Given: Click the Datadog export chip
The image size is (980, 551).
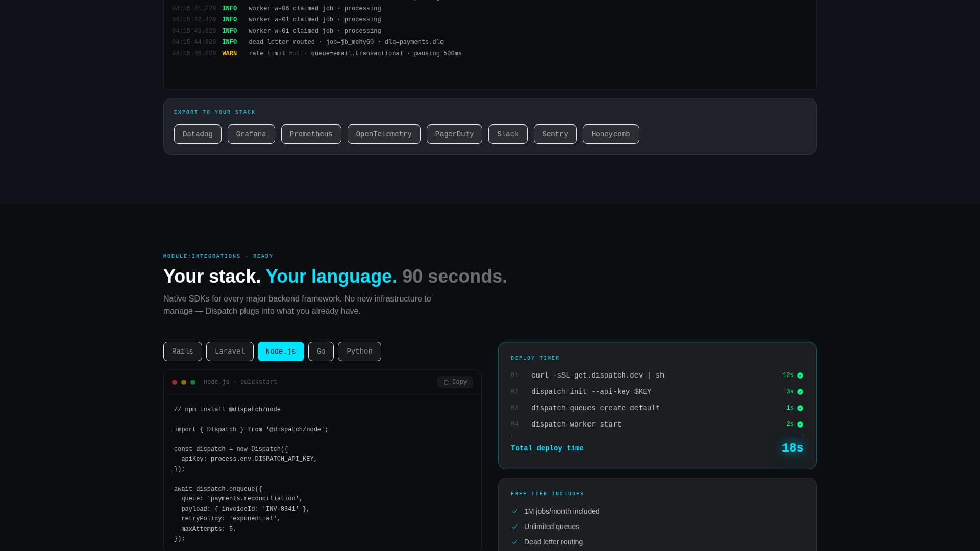Looking at the screenshot, I should 198,134.
